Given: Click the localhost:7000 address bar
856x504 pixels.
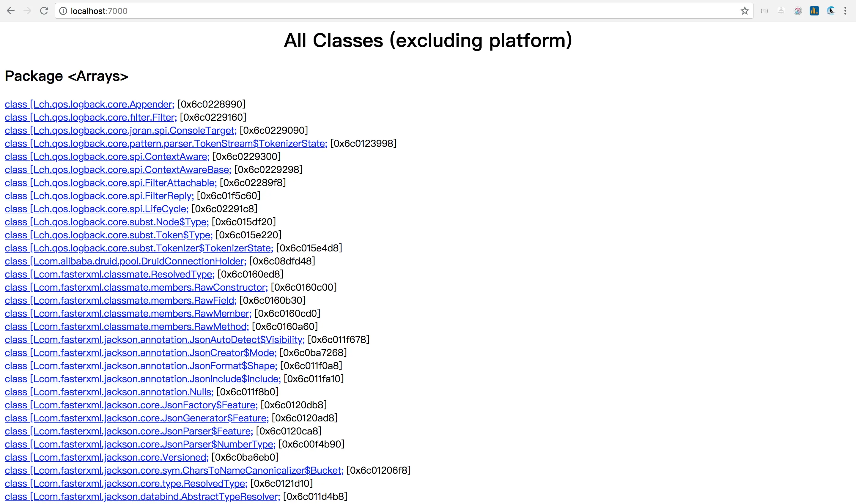Looking at the screenshot, I should [x=374, y=11].
